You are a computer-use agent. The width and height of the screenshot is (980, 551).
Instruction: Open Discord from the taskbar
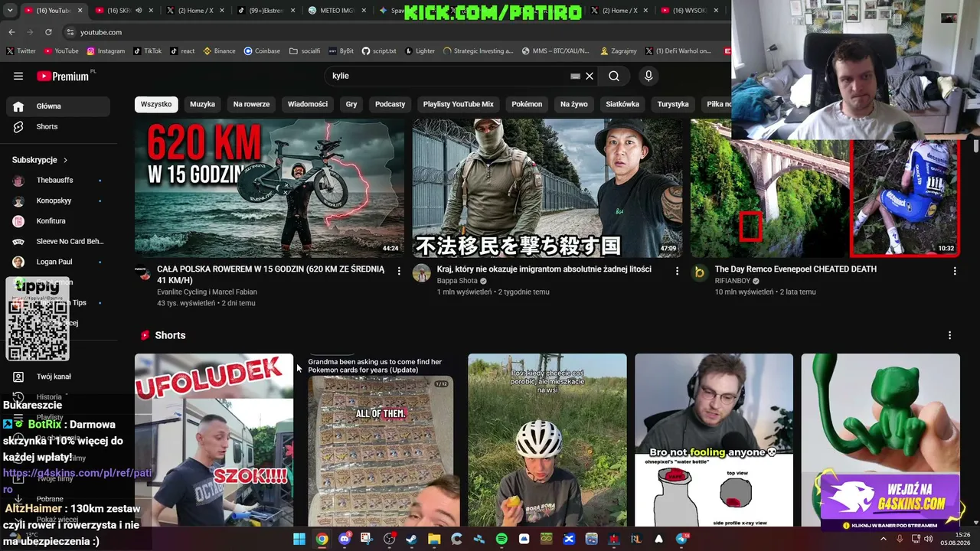(345, 539)
